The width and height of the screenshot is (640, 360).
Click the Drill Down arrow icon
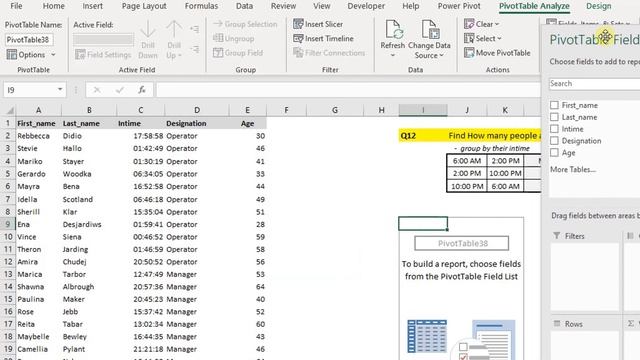148,29
